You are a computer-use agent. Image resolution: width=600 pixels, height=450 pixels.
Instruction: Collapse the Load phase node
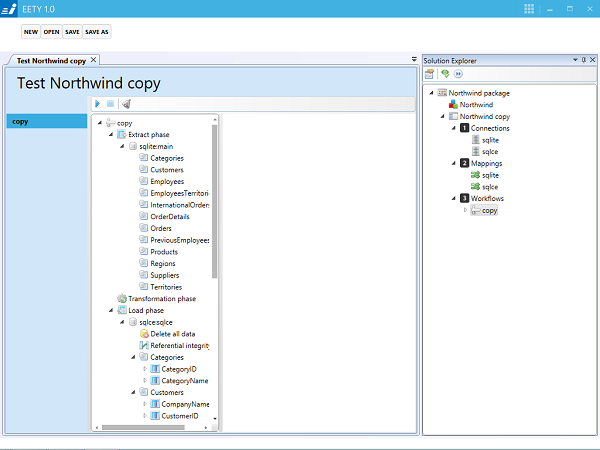(x=111, y=310)
